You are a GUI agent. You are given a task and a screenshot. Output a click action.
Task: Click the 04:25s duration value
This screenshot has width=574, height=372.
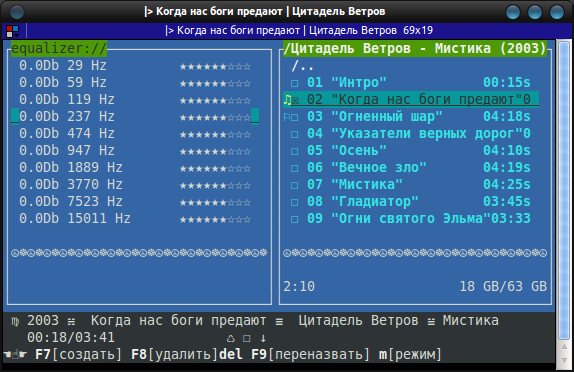507,185
